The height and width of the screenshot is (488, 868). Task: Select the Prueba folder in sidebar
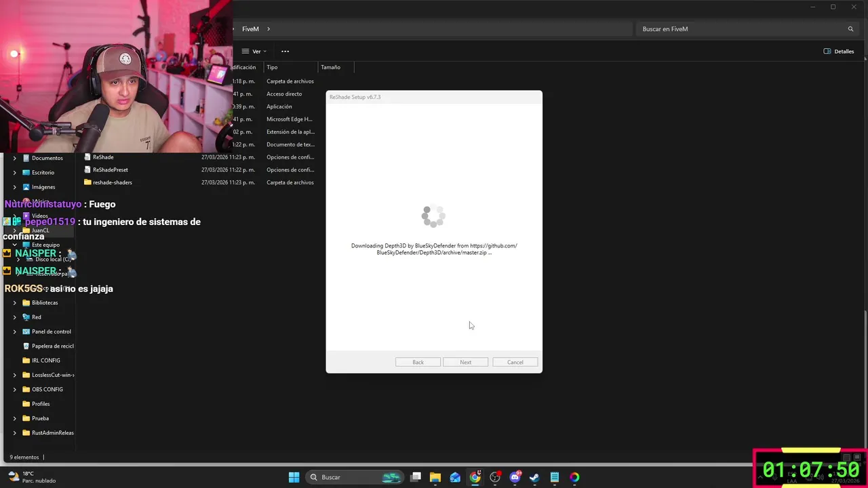point(40,418)
